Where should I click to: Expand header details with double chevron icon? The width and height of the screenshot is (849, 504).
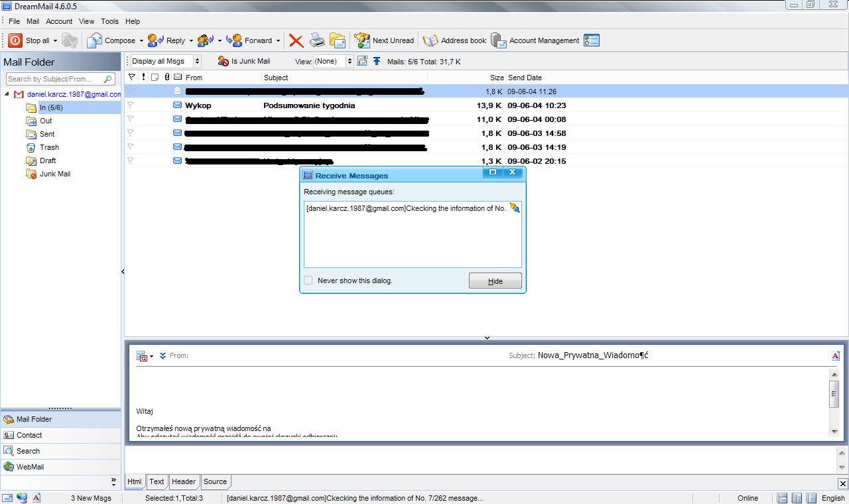pos(163,356)
